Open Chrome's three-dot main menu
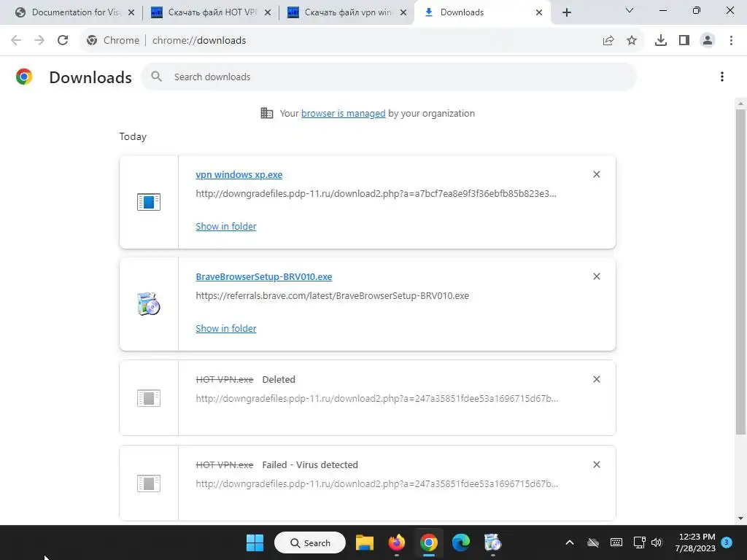747x560 pixels. (731, 41)
